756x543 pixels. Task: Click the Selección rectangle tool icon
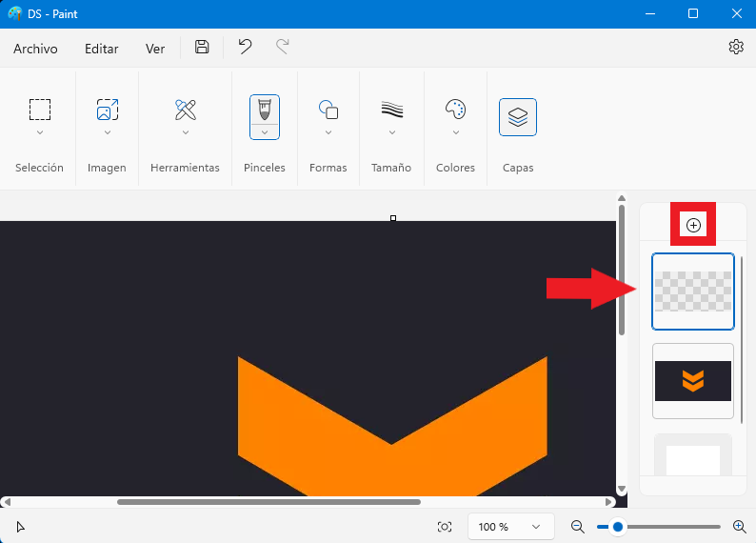[40, 110]
